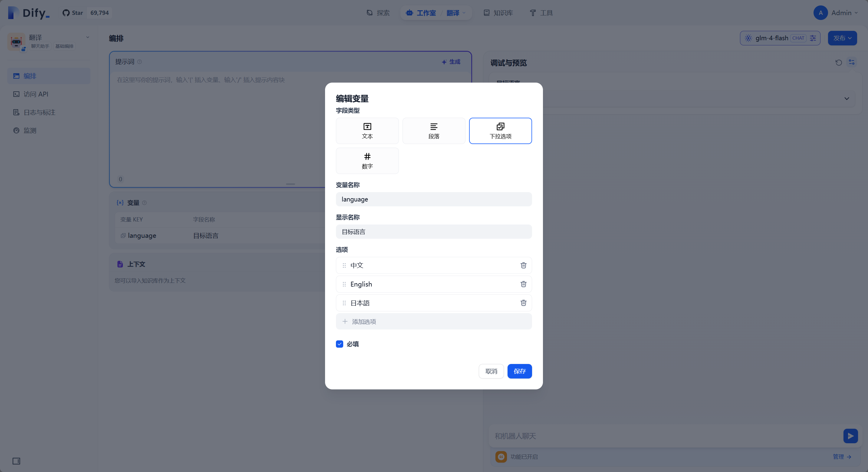Uncheck the 必填 checkbox
Screen dimensions: 868x472
339,344
